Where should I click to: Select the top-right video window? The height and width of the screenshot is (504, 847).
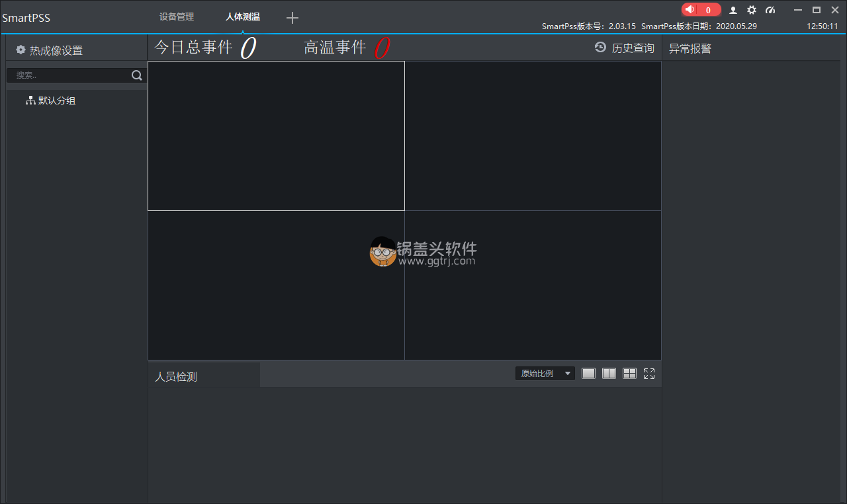pyautogui.click(x=533, y=136)
